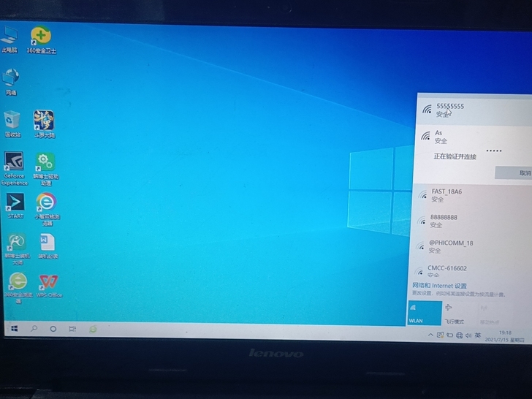
Task: Open the WPS document file on desktop
Action: [47, 246]
